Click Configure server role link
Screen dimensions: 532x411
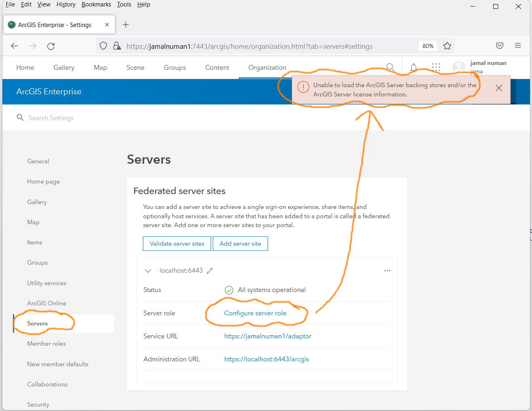(x=255, y=313)
